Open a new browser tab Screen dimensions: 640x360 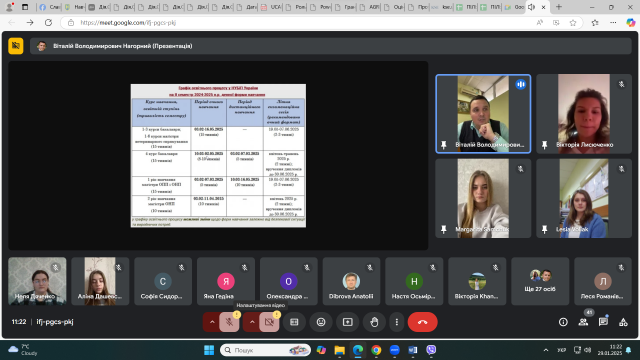(559, 7)
